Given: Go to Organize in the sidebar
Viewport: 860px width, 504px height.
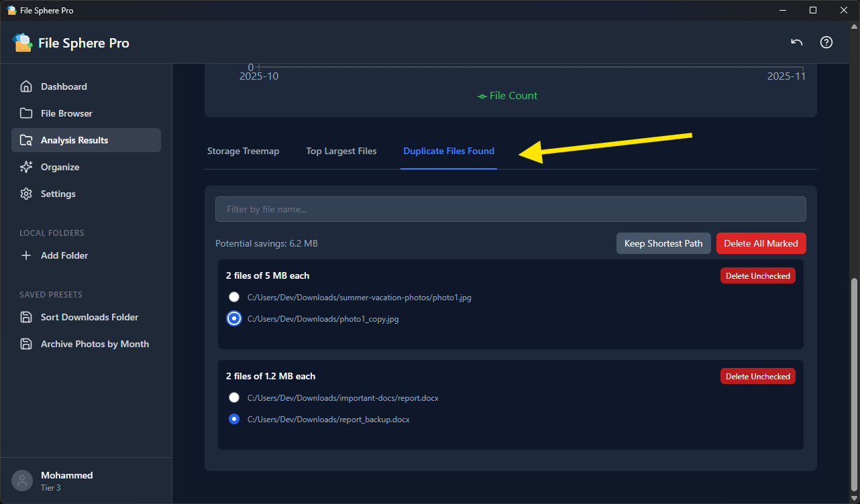Looking at the screenshot, I should (x=86, y=167).
